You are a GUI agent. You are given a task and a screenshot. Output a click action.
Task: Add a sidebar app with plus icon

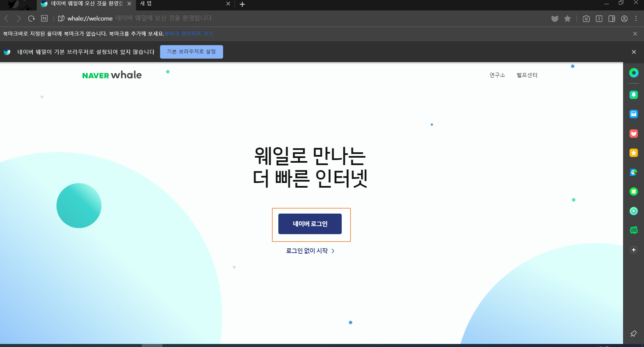click(x=634, y=250)
